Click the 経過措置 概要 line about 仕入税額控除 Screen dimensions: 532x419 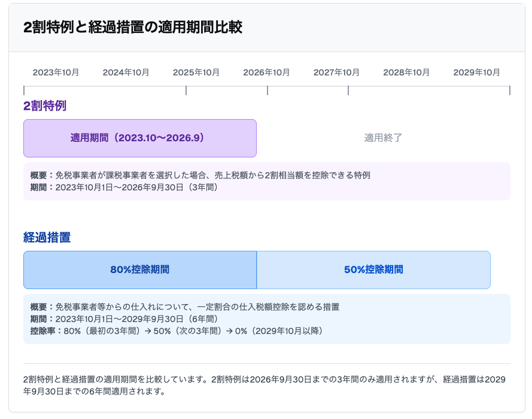184,307
